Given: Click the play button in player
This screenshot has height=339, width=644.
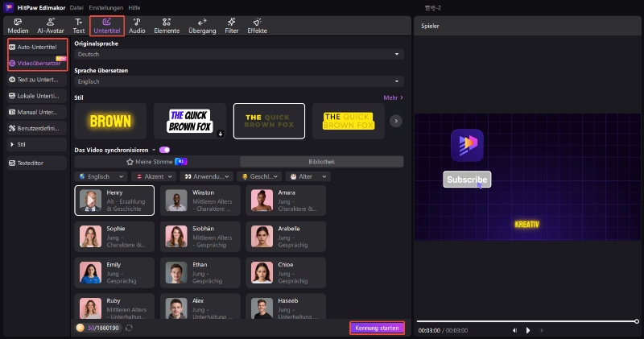Looking at the screenshot, I should click(x=528, y=330).
